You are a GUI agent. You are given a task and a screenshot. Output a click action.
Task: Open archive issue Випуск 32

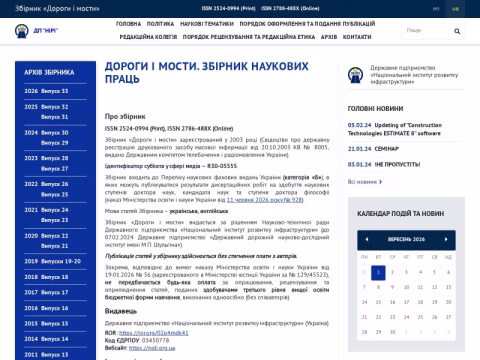tap(55, 107)
